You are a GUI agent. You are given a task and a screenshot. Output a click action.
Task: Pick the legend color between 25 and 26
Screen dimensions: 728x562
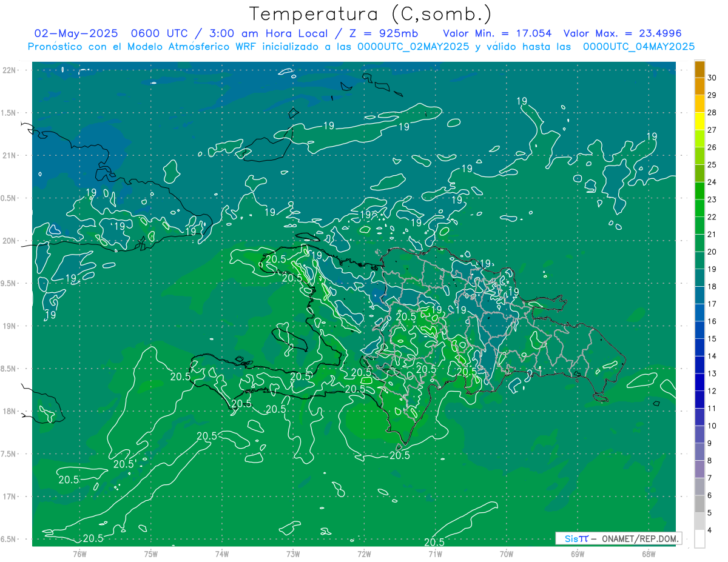(699, 156)
